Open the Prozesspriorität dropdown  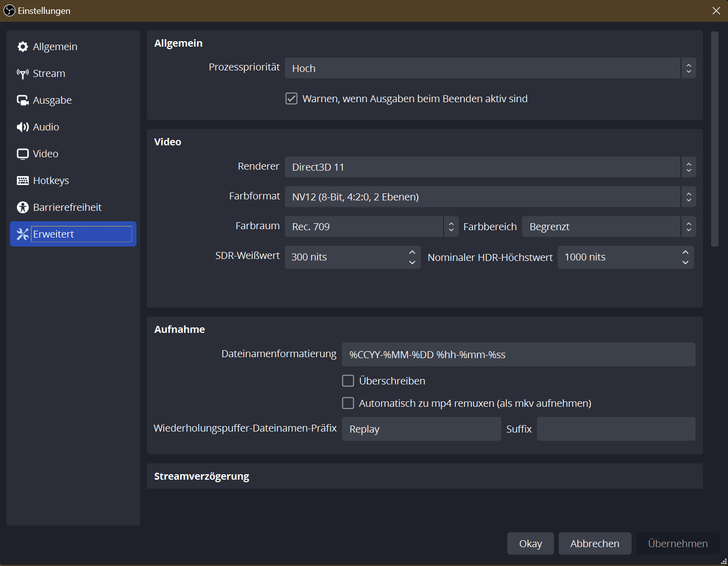[490, 68]
